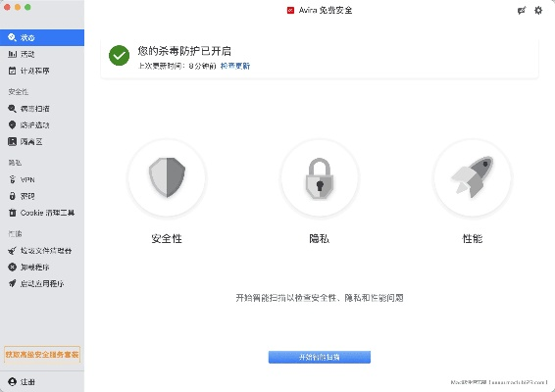Viewport: 555px width, 392px height.
Task: Open 垃圾文件清理器 (Junk Cleaner) in sidebar
Action: point(42,251)
